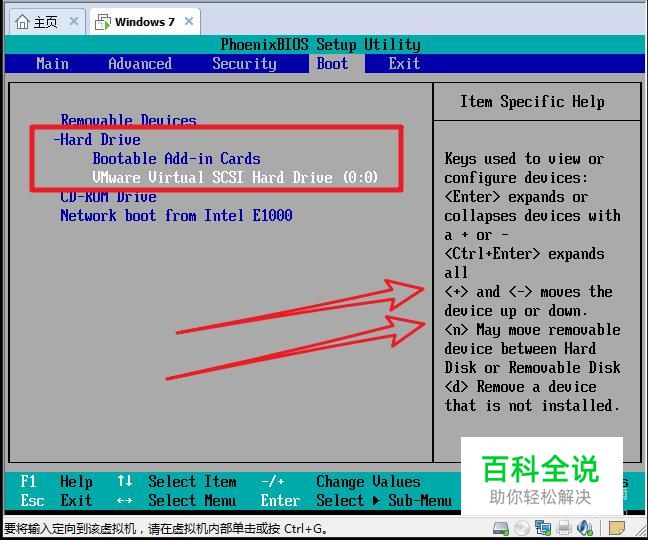Screen dimensions: 648x540
Task: Click the Esc Exit key legend
Action: [57, 500]
